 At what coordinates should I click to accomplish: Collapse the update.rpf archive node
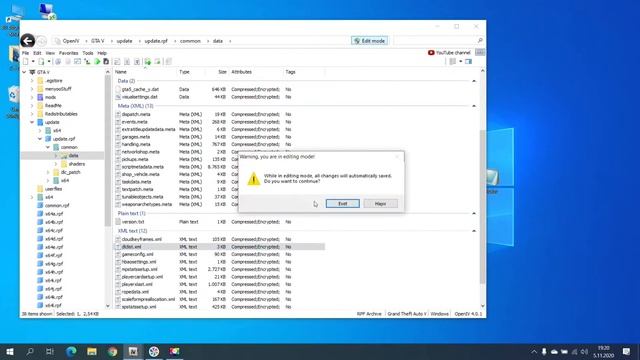(40, 139)
